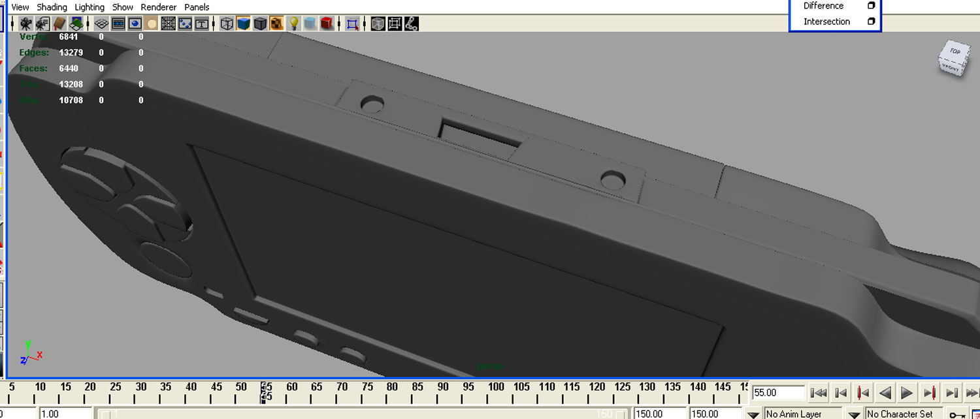980x419 pixels.
Task: Toggle X-Ray display icon
Action: click(x=378, y=23)
